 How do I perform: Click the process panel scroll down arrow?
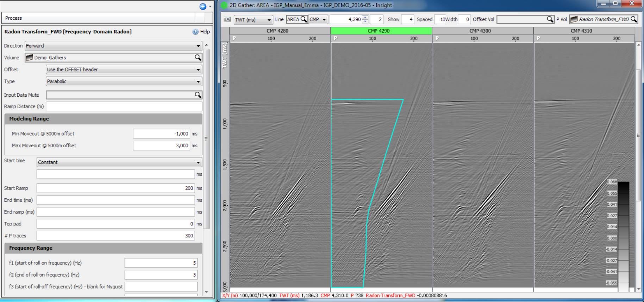[x=207, y=292]
